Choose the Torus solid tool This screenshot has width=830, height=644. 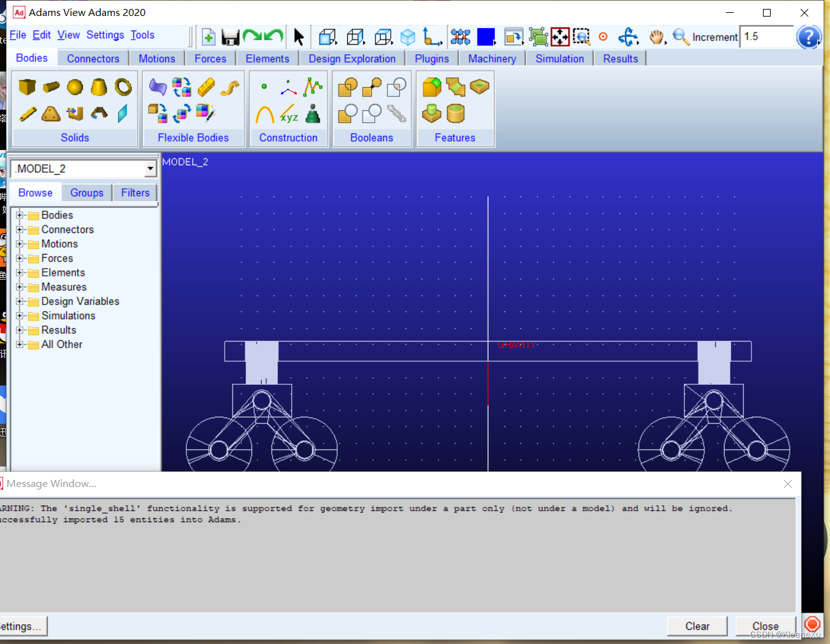click(123, 87)
